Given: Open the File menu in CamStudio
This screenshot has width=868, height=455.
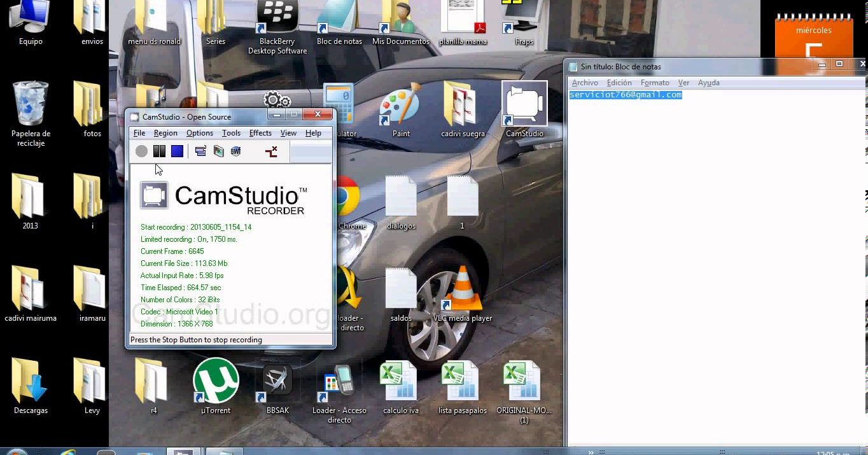Looking at the screenshot, I should 139,133.
